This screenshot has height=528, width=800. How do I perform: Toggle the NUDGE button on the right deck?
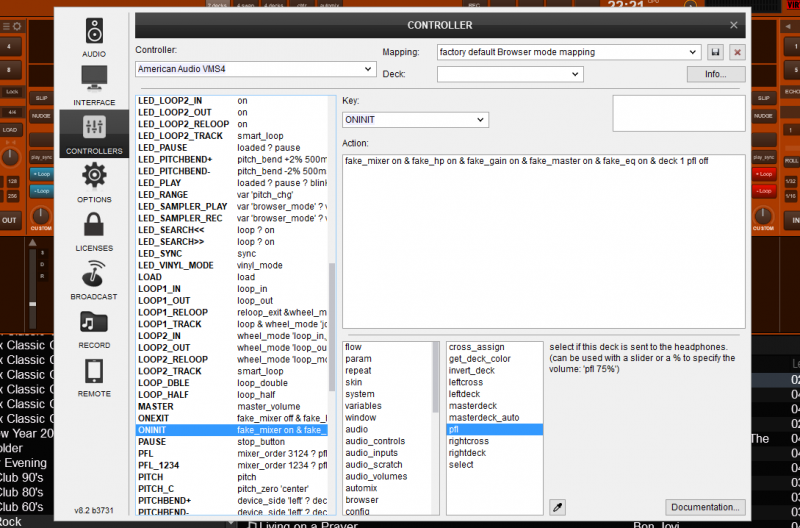click(764, 116)
